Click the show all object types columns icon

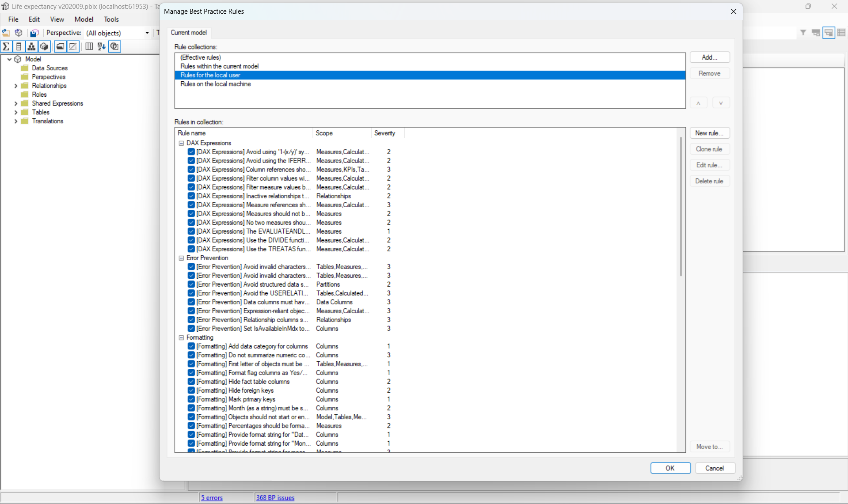(x=89, y=46)
